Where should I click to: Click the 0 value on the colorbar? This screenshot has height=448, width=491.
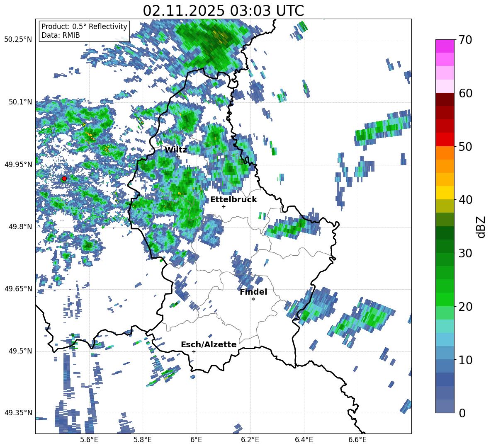click(x=462, y=413)
